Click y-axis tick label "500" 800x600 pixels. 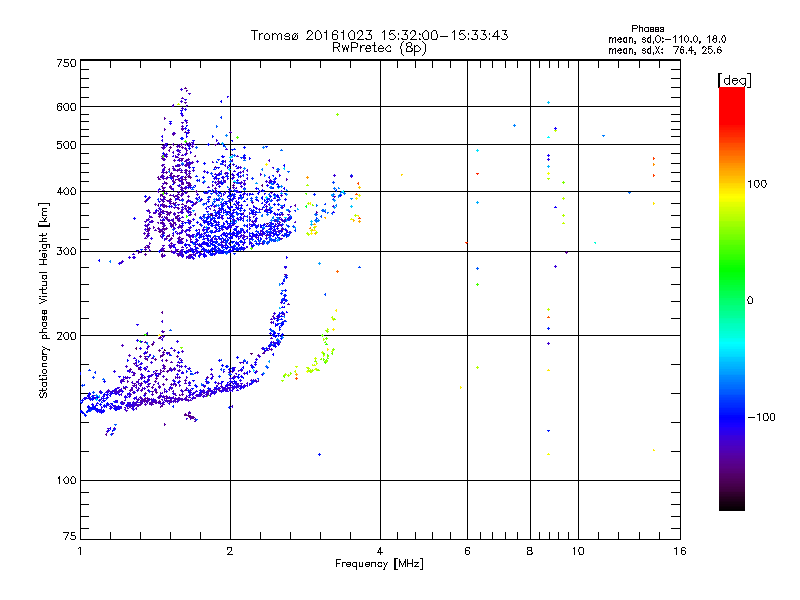66,145
